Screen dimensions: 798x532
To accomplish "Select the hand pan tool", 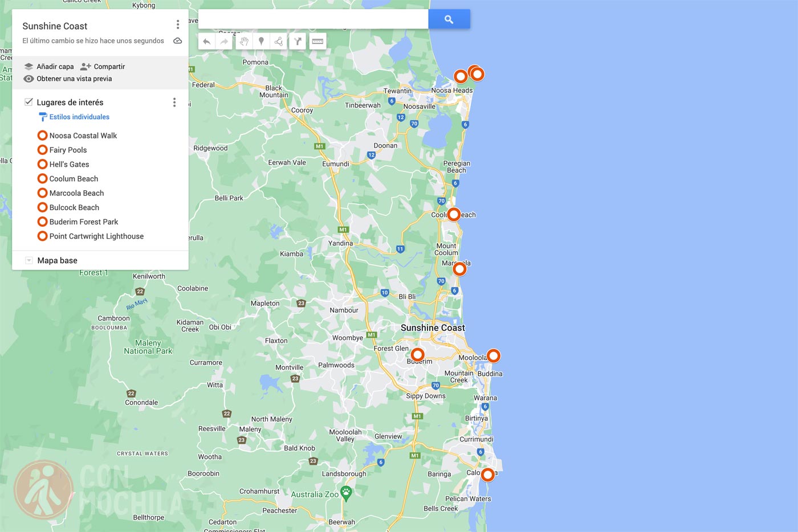I will coord(244,40).
